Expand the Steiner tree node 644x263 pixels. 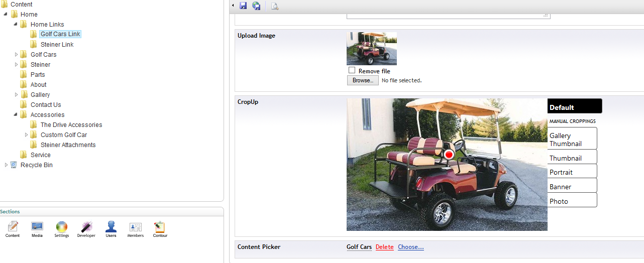(16, 64)
